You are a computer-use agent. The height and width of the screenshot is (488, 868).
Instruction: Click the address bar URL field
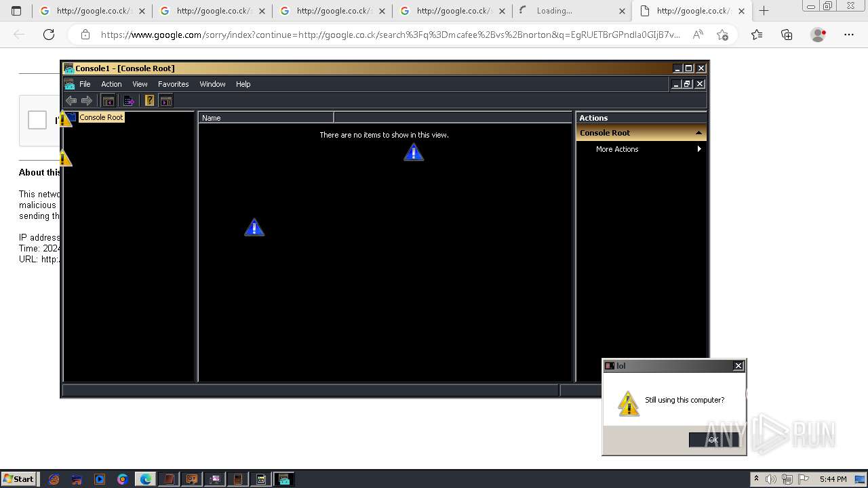390,35
